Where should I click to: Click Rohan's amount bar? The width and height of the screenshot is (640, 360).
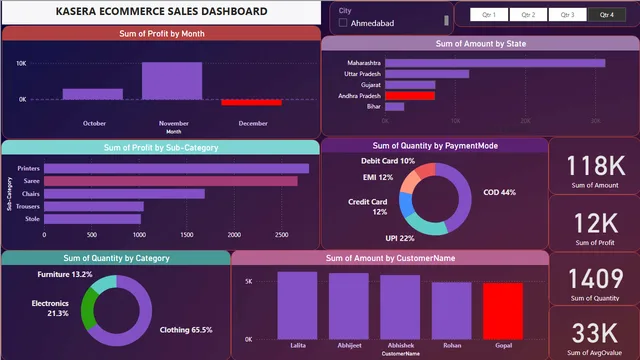(451, 311)
